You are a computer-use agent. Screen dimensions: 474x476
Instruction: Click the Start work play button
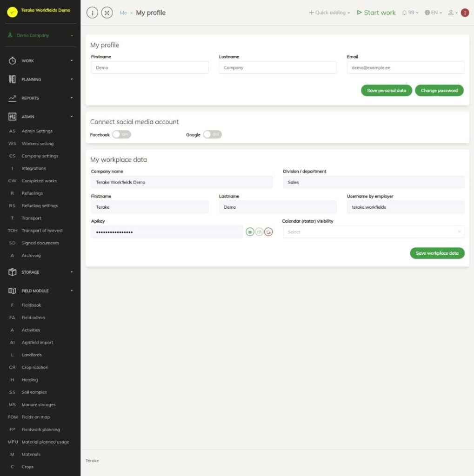tap(376, 13)
